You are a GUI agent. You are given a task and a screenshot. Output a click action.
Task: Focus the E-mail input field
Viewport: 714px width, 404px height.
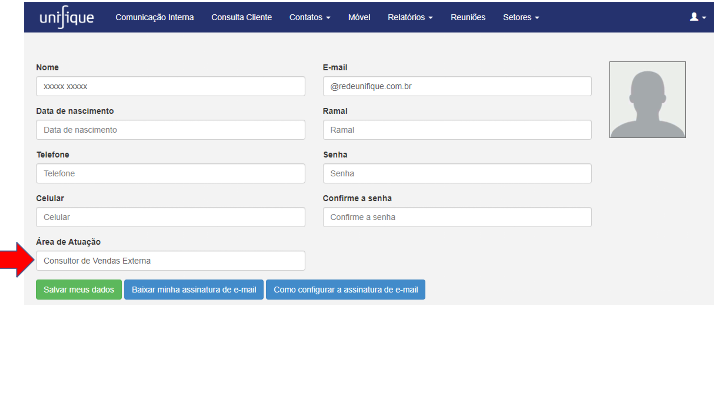[457, 86]
